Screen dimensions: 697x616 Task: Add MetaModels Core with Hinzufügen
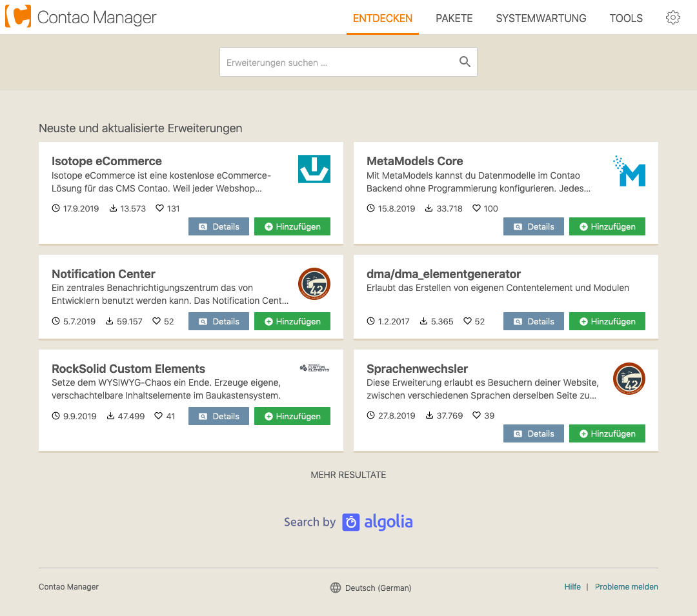tap(607, 226)
